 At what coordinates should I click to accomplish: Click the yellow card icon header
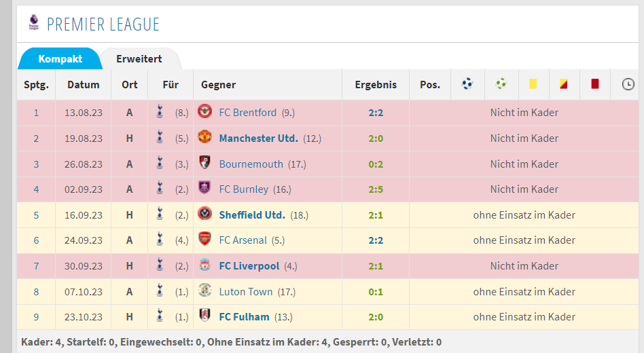pos(533,83)
